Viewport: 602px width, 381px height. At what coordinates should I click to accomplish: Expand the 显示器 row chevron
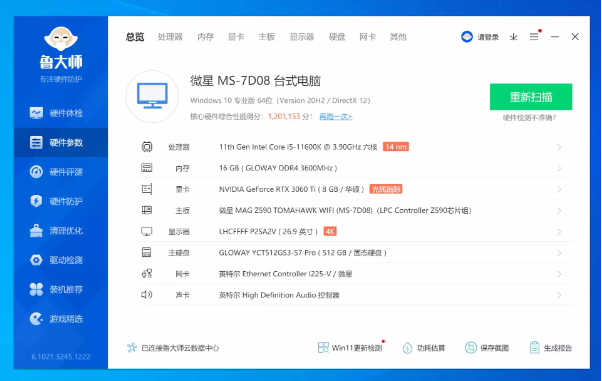[x=559, y=232]
